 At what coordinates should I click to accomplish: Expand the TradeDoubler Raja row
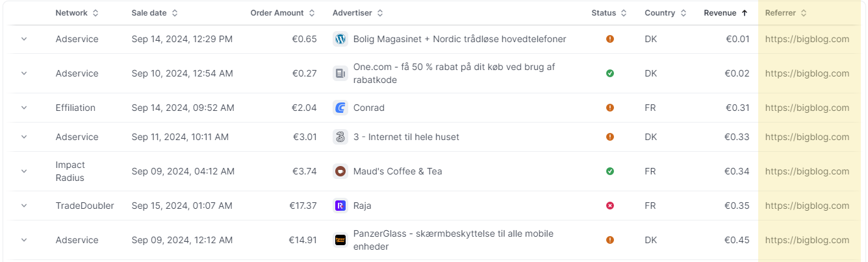click(24, 206)
